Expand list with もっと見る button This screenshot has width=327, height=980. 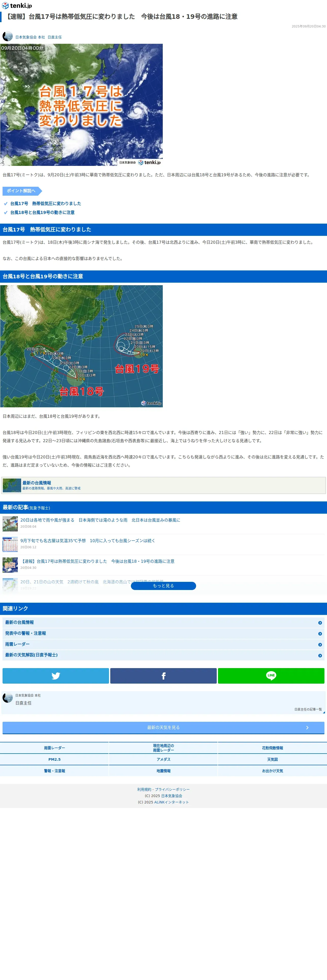[x=163, y=585]
